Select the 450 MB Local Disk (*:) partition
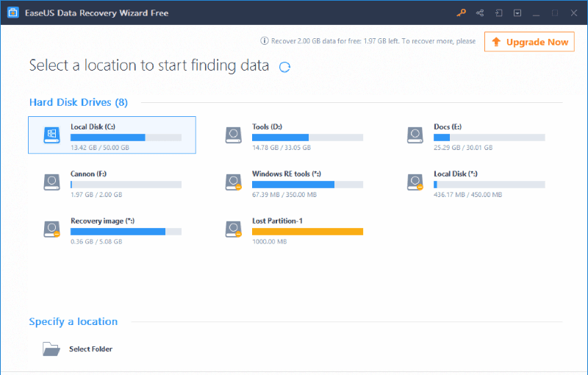This screenshot has width=588, height=375. [x=476, y=182]
